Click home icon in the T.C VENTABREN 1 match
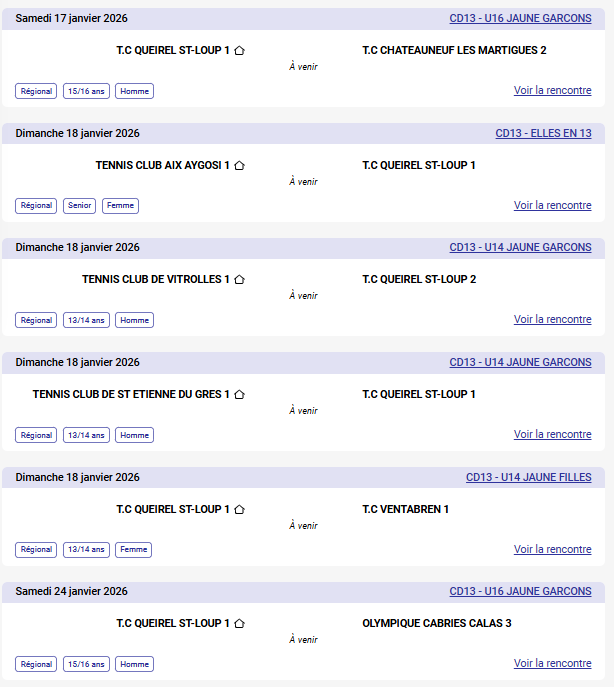The width and height of the screenshot is (614, 687). [x=239, y=509]
